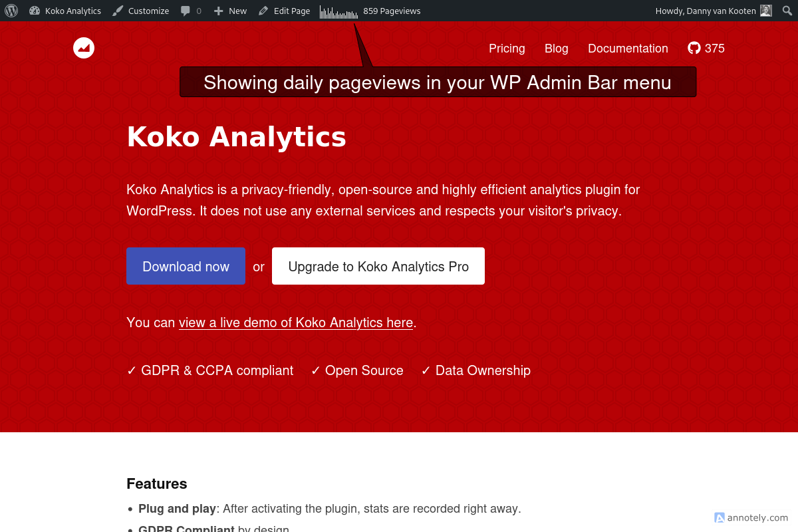Image resolution: width=798 pixels, height=532 pixels.
Task: Click the Edit Page pencil icon
Action: (x=265, y=11)
